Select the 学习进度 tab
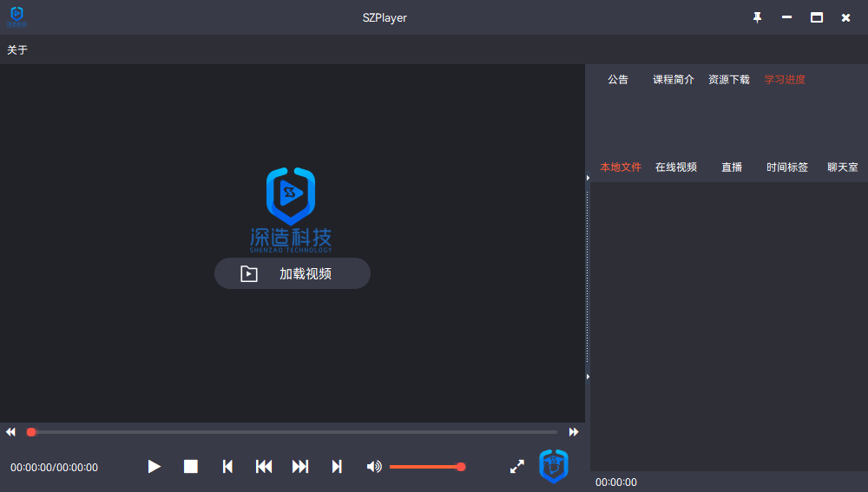 [785, 79]
